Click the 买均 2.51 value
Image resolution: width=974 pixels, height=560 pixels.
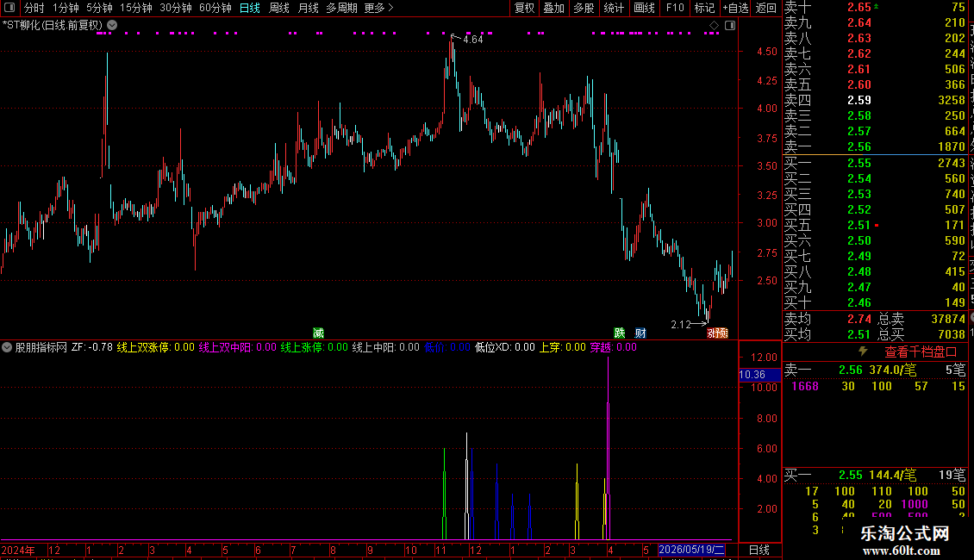tap(859, 334)
